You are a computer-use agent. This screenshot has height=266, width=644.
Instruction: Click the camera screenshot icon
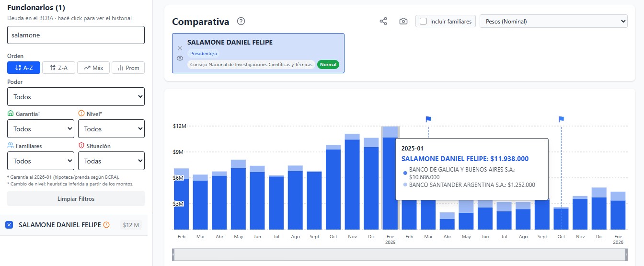click(x=403, y=22)
